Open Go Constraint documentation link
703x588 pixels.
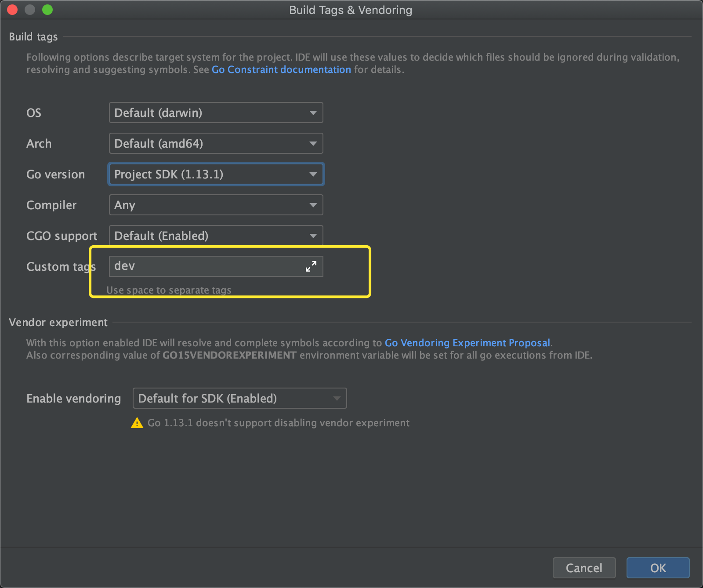coord(281,70)
